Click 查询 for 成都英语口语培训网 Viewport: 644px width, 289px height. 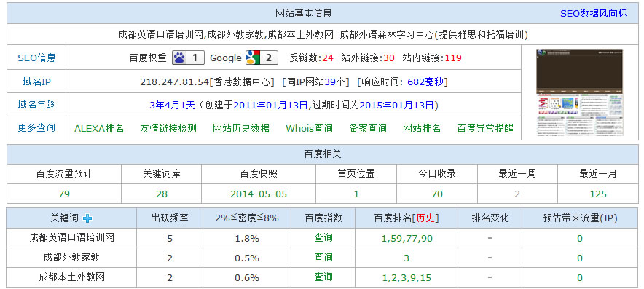click(323, 238)
